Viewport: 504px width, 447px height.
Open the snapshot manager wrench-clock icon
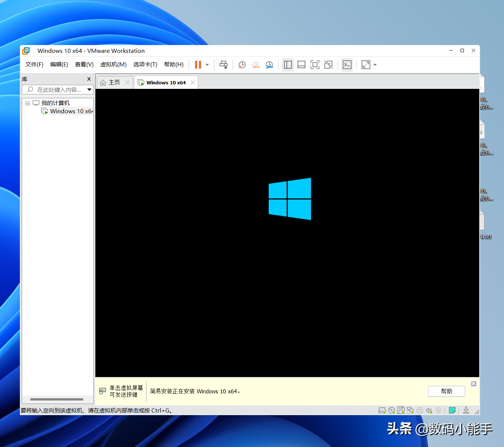pos(269,65)
